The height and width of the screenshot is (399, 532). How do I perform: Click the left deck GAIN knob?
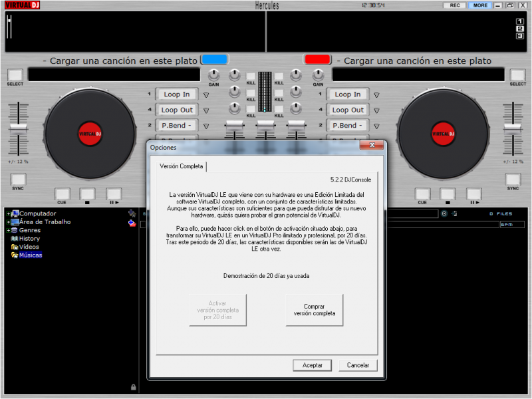point(213,75)
